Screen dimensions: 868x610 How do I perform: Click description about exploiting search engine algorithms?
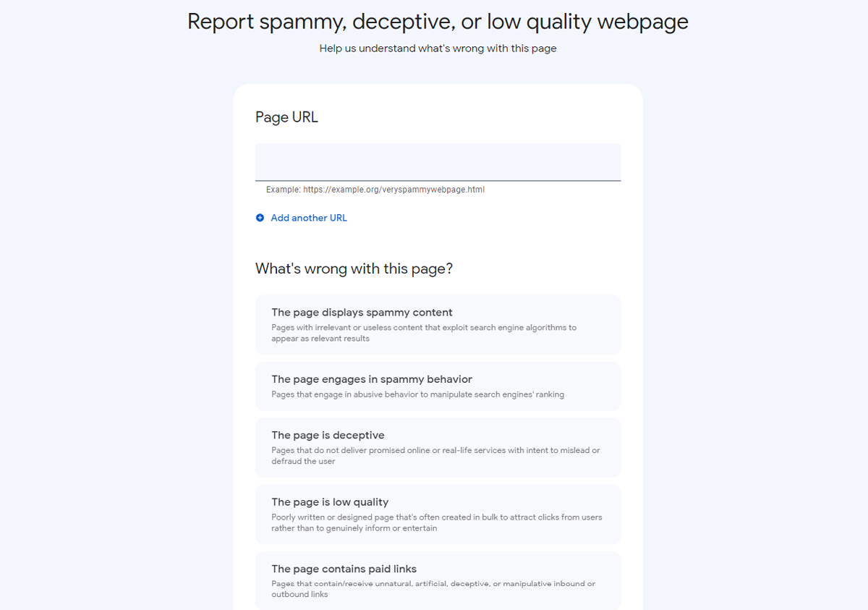coord(424,333)
